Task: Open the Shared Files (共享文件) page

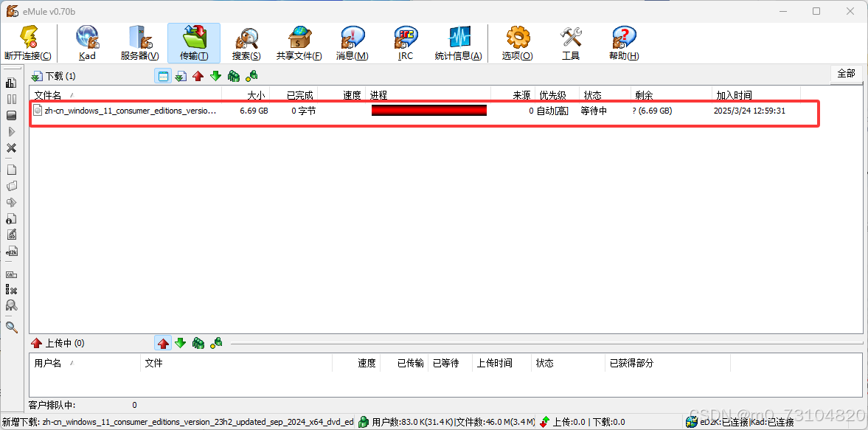Action: pos(299,43)
